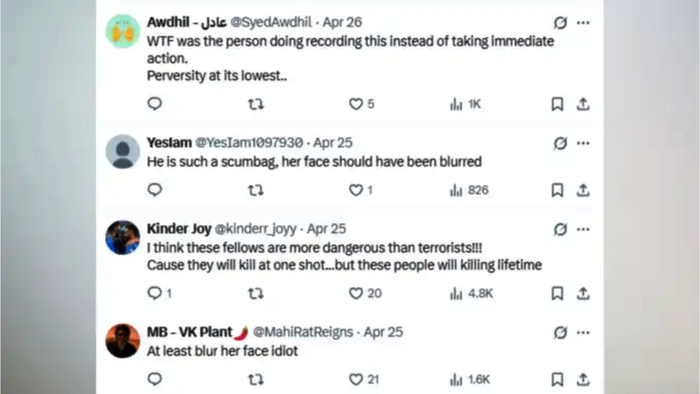Reply to Awdhil's tweet
This screenshot has width=700, height=394.
154,104
